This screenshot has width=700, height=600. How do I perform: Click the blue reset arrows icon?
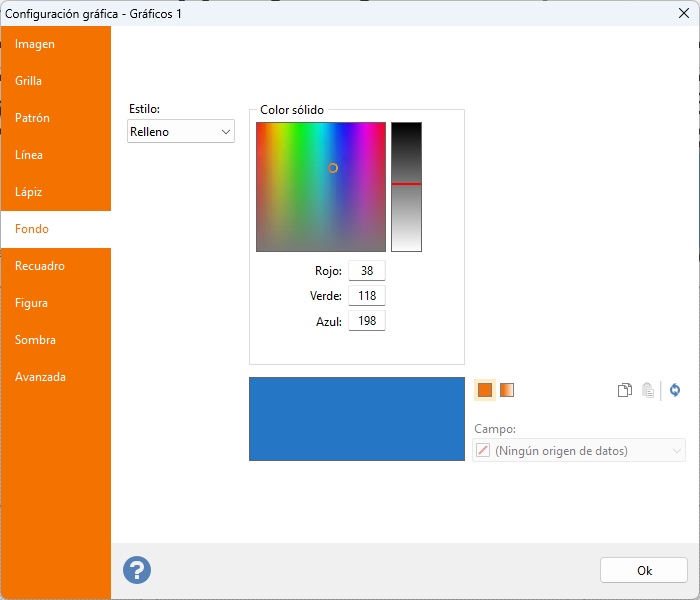click(675, 391)
